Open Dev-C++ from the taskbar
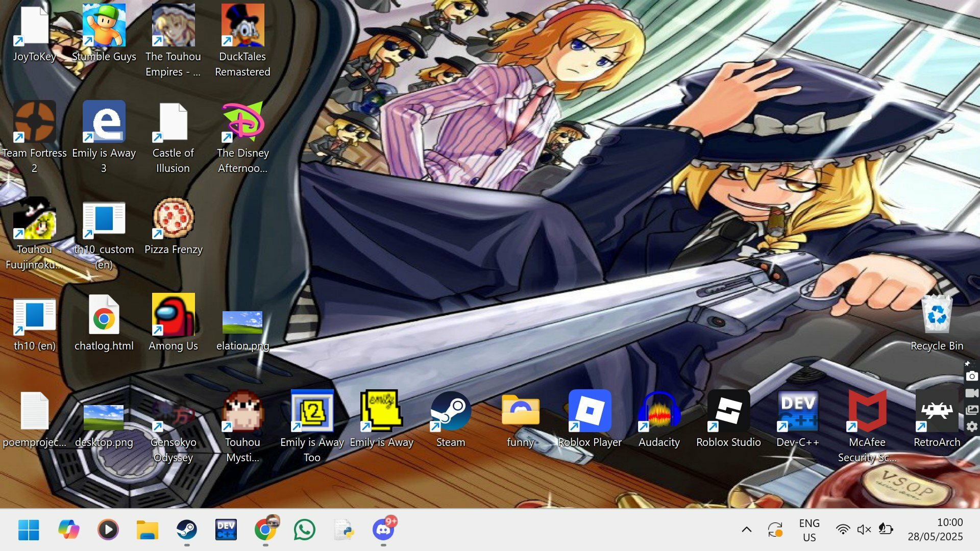The image size is (980, 551). tap(226, 530)
